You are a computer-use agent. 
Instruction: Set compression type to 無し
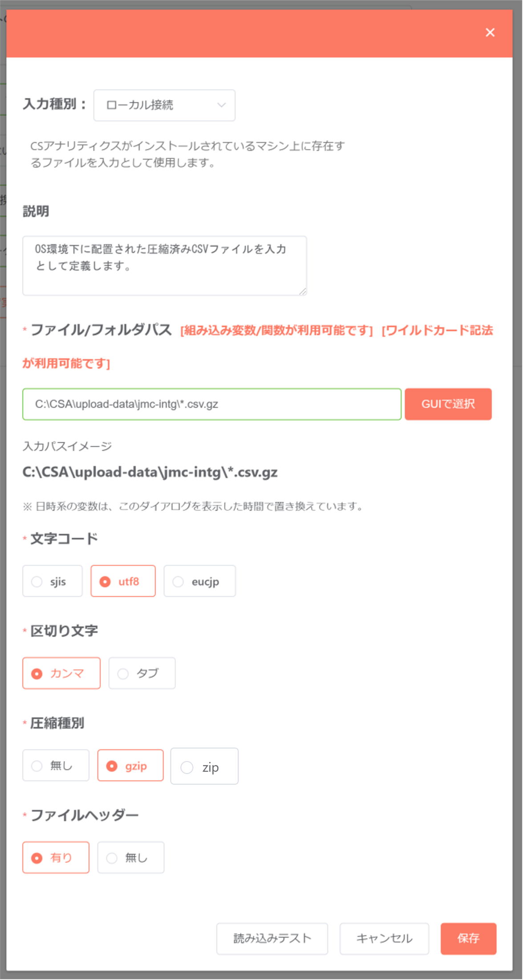pos(56,765)
